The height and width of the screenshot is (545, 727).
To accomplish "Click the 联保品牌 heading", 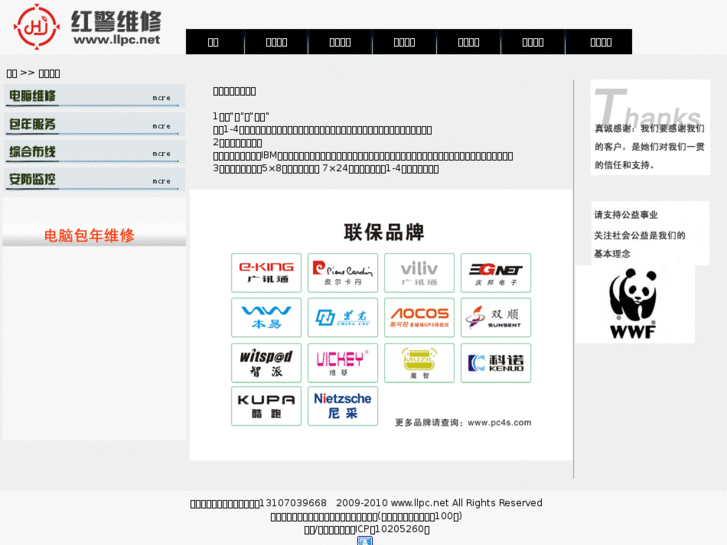I will click(x=384, y=232).
